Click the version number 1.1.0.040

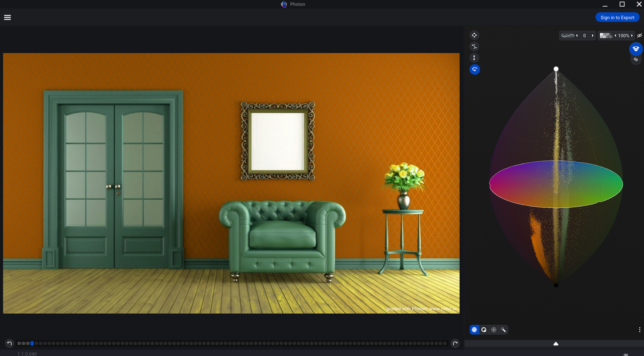point(27,353)
